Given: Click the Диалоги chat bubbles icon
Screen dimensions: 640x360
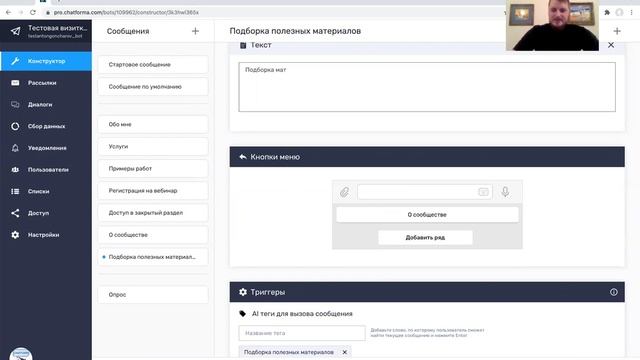Looking at the screenshot, I should tap(15, 104).
